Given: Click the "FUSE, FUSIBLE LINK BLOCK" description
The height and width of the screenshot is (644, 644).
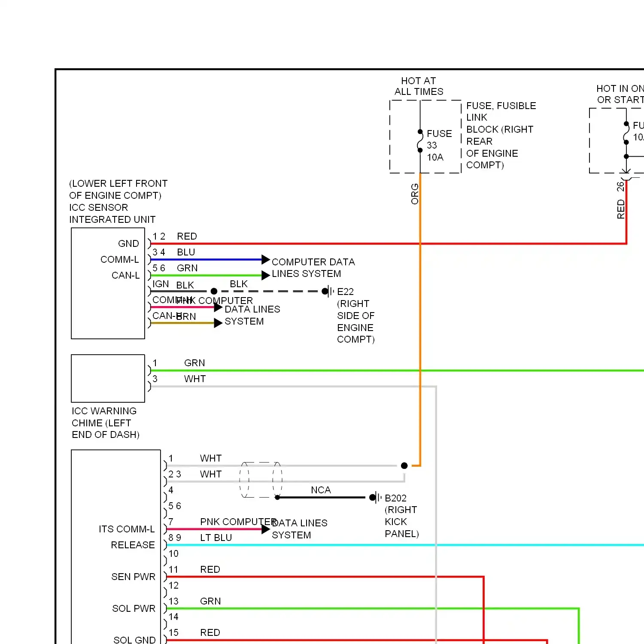Looking at the screenshot, I should [x=501, y=135].
